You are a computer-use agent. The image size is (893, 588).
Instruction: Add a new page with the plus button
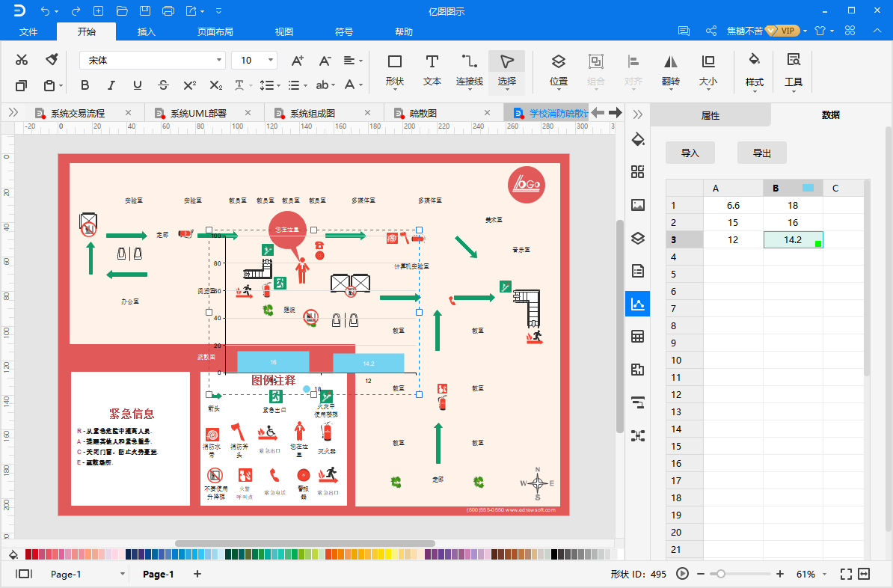197,574
